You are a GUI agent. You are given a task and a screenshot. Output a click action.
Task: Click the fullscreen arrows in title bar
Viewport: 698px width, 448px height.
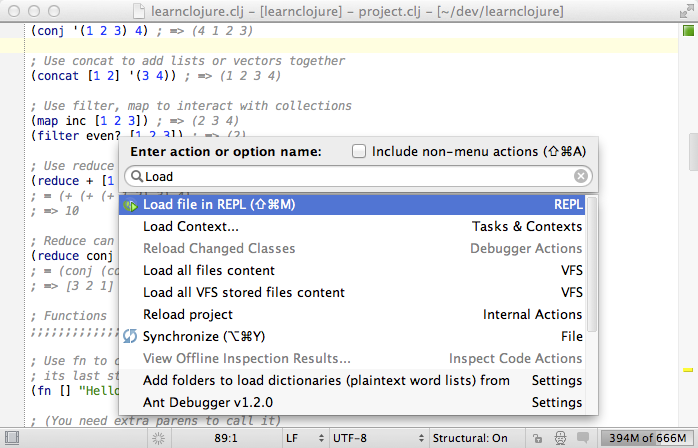(x=686, y=11)
